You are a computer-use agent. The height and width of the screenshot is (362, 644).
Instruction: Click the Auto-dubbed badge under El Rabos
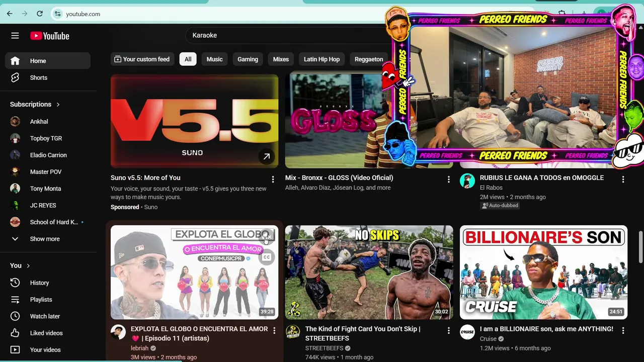click(x=500, y=205)
